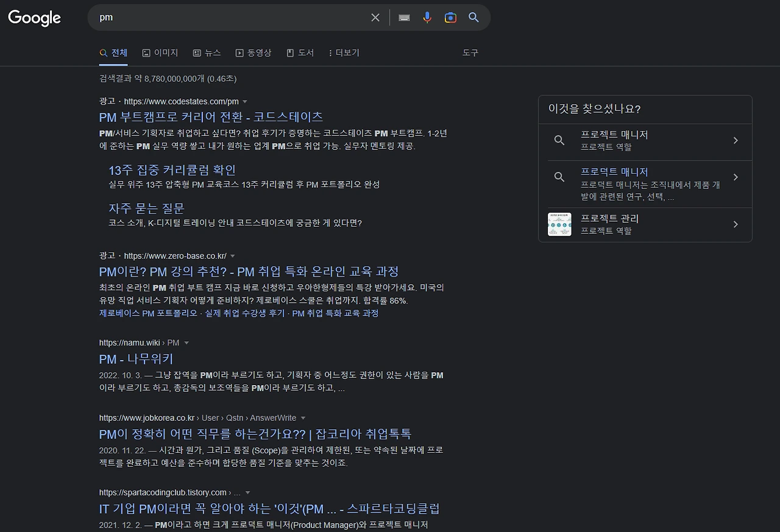Image resolution: width=780 pixels, height=532 pixels.
Task: Click the spartacodingclub.tistory.com breadcrumb
Action: pyautogui.click(x=170, y=492)
